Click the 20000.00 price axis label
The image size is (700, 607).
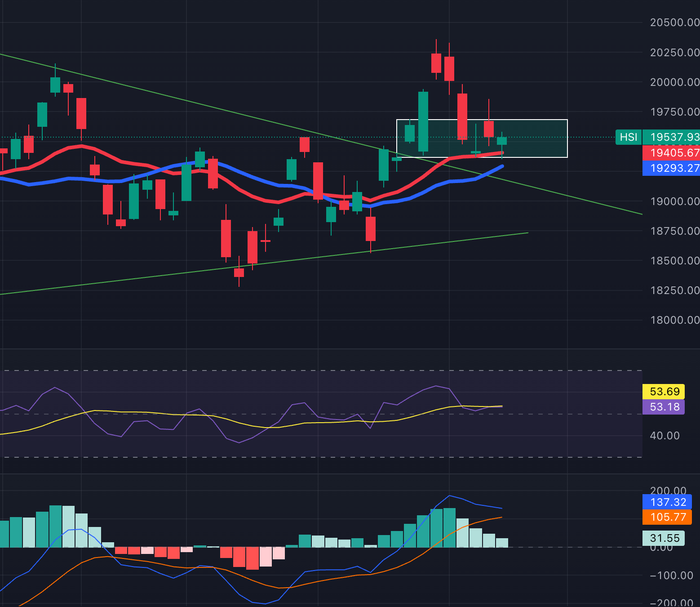tap(675, 82)
